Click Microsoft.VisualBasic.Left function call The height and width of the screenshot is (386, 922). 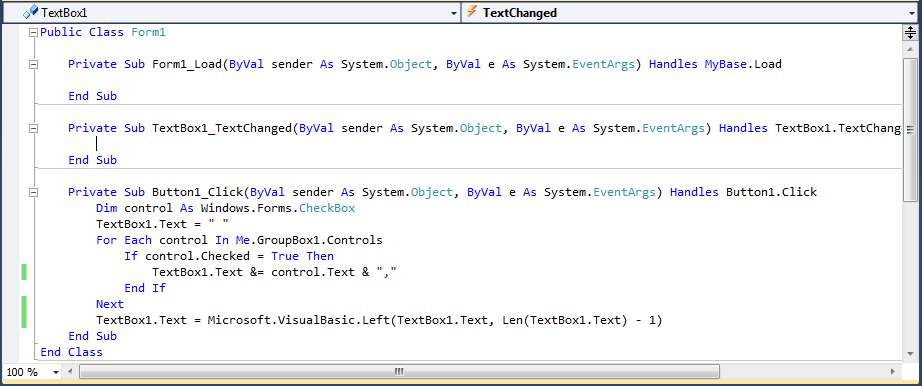(300, 321)
